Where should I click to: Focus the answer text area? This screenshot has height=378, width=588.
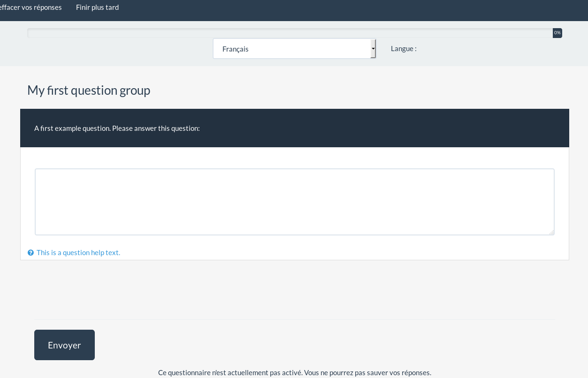[294, 202]
